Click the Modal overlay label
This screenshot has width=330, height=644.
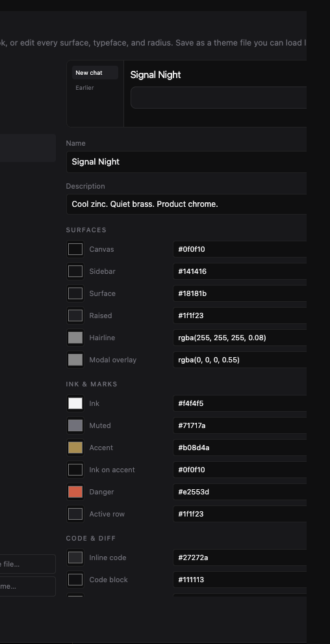pos(113,360)
